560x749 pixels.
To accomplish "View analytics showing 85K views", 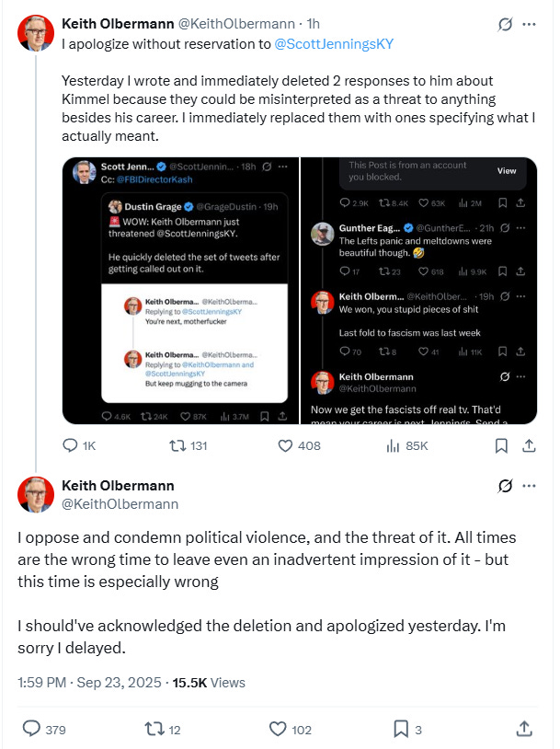I will [x=393, y=445].
